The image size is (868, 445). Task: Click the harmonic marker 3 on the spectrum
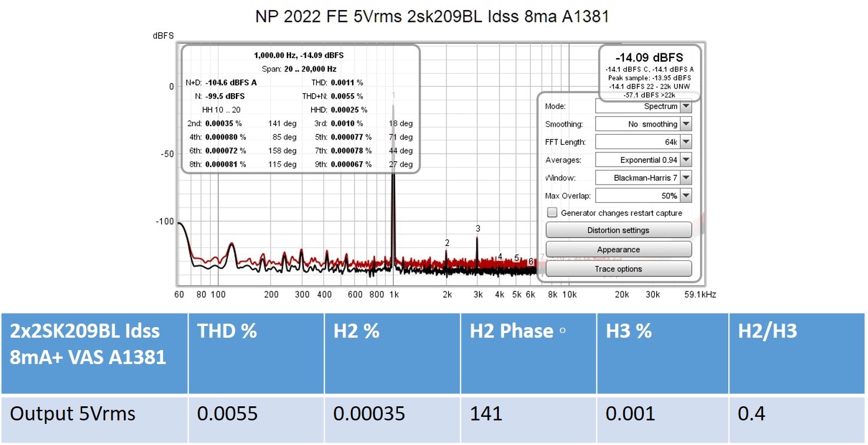(478, 229)
